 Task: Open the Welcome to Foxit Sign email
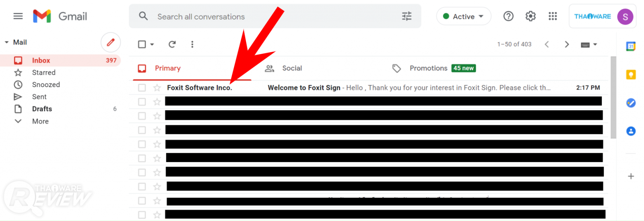coord(362,88)
